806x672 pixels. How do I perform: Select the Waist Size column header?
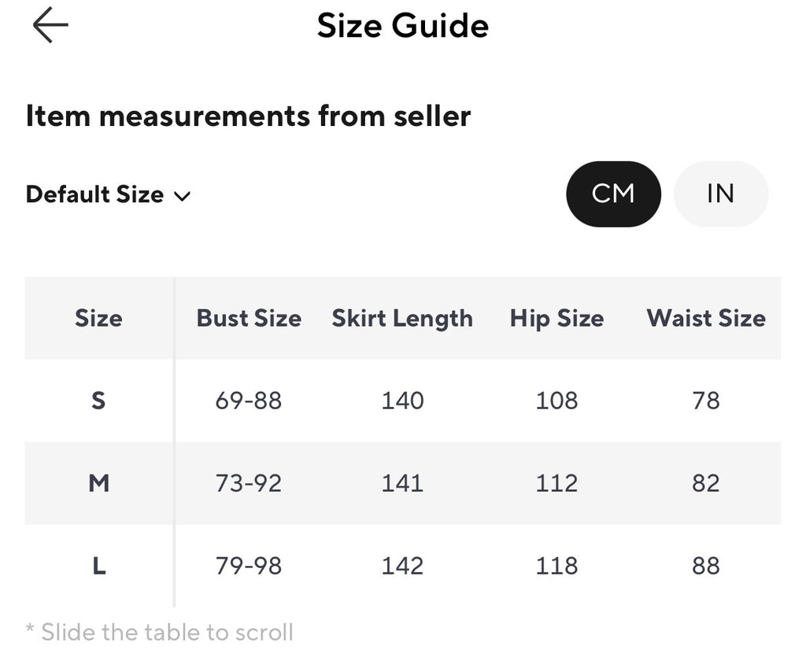[706, 318]
